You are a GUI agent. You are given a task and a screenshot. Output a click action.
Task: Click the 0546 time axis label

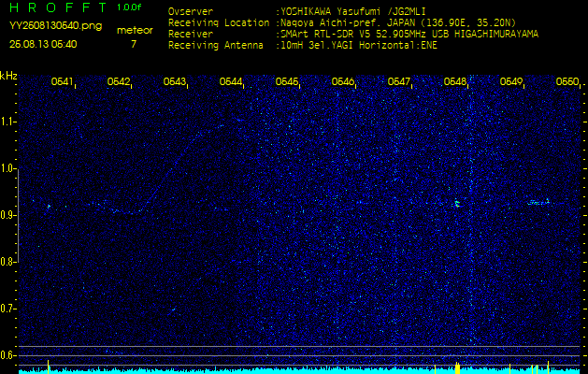pos(343,81)
